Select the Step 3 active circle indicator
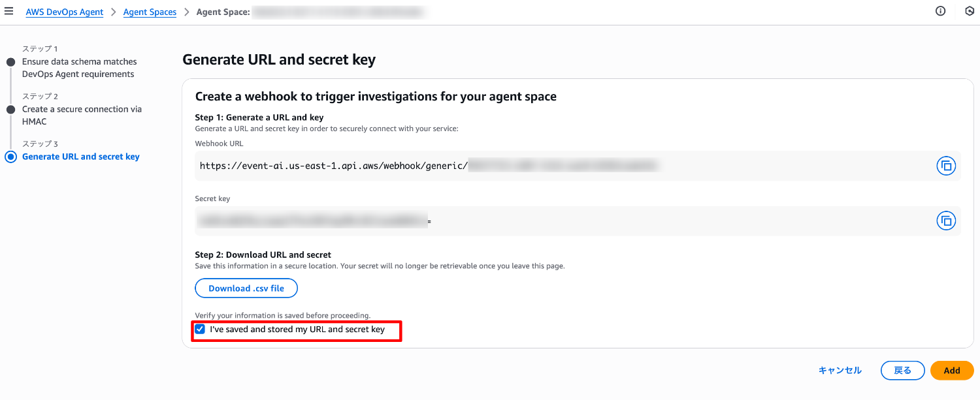 pyautogui.click(x=10, y=157)
